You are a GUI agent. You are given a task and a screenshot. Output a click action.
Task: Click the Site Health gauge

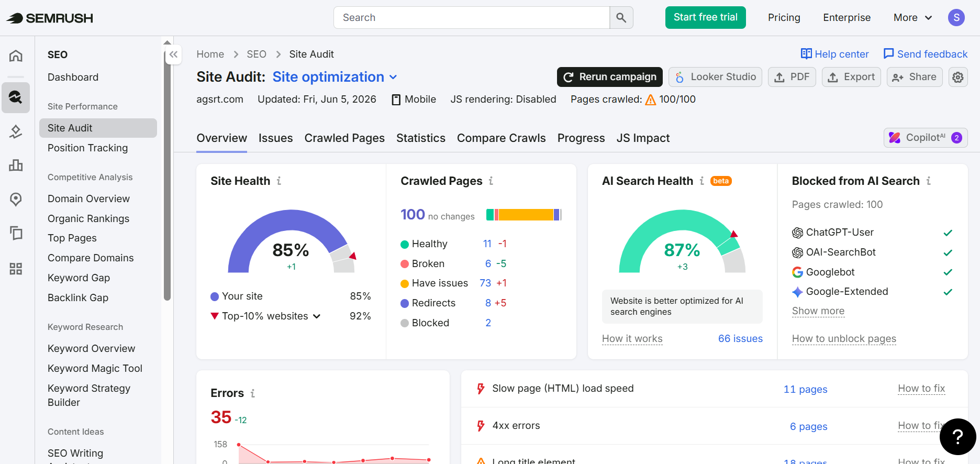tap(291, 241)
